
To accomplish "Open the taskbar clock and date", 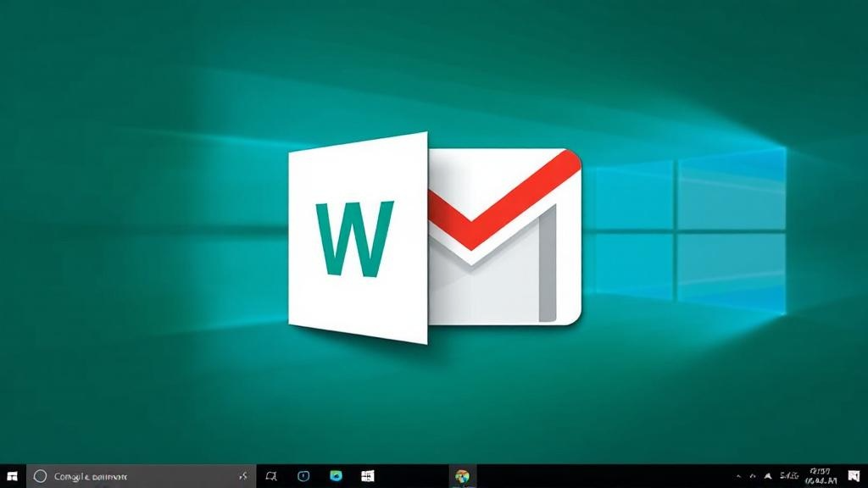I will [821, 476].
